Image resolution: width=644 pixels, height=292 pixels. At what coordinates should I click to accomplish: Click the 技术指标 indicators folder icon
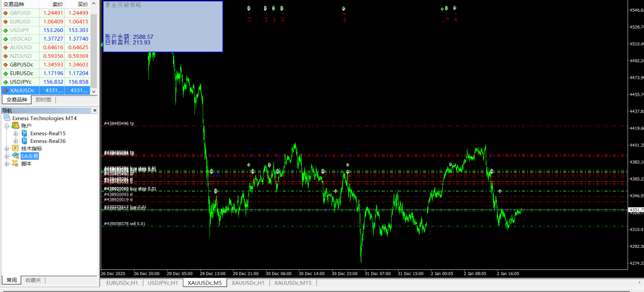pos(15,149)
